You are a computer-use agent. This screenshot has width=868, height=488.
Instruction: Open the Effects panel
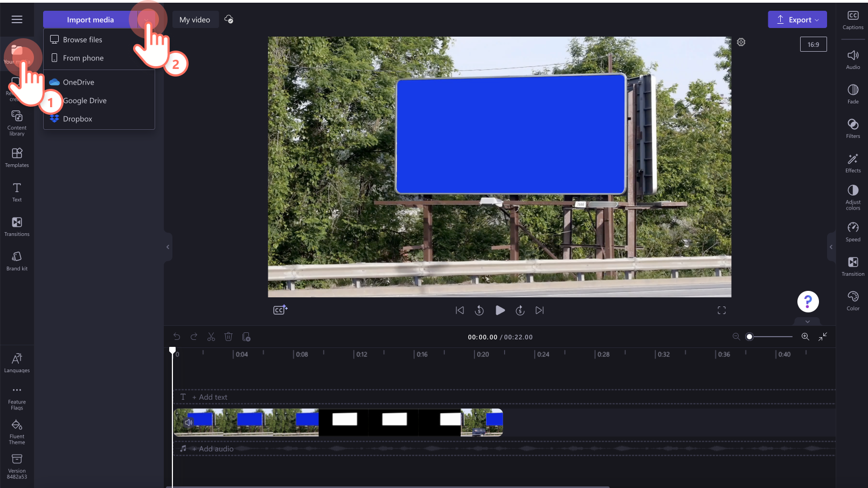(x=853, y=163)
